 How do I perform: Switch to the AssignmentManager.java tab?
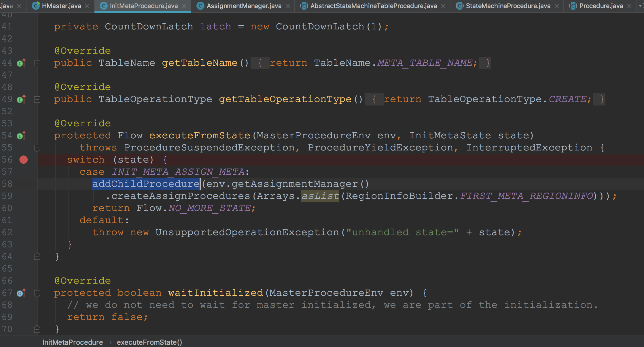click(x=244, y=6)
